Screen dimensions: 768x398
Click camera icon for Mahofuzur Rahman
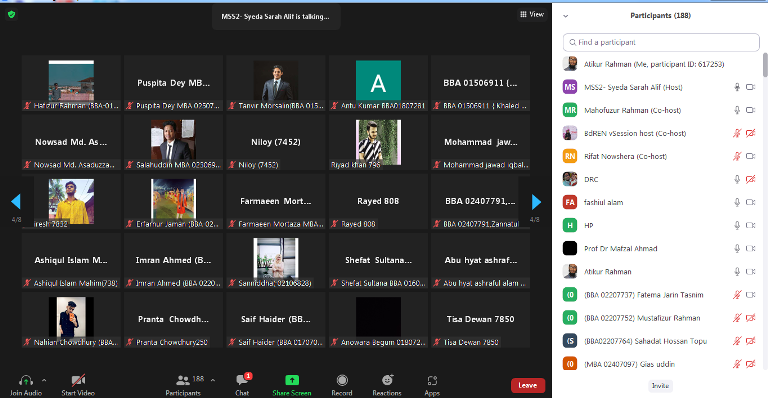click(750, 110)
